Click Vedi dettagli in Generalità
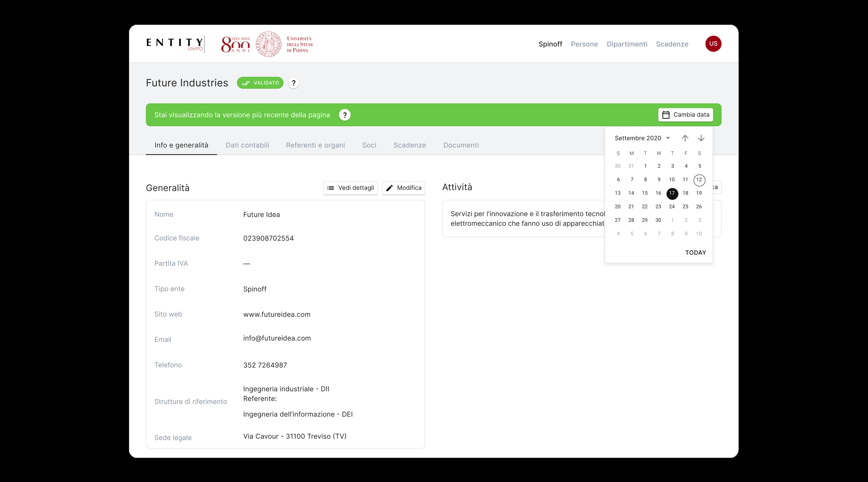 [351, 188]
